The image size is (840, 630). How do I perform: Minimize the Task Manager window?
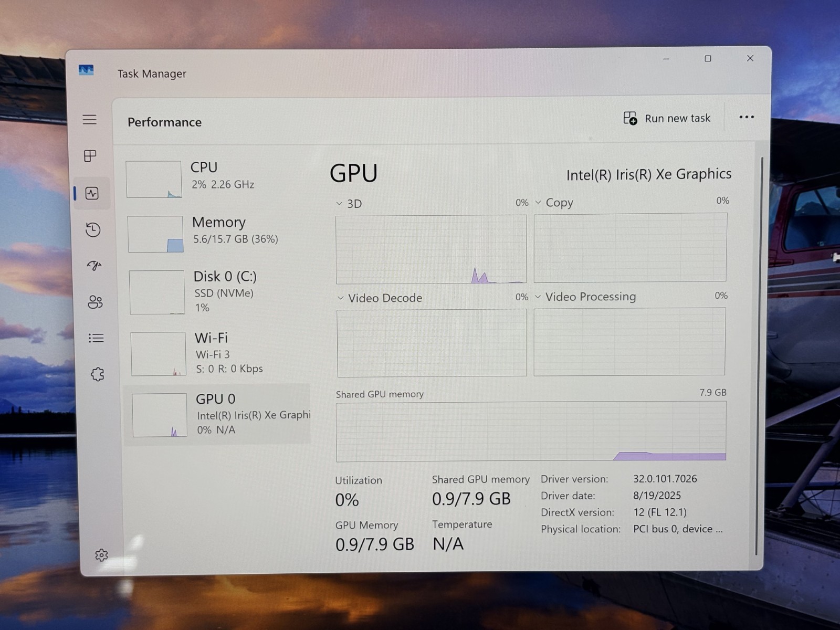click(x=666, y=59)
